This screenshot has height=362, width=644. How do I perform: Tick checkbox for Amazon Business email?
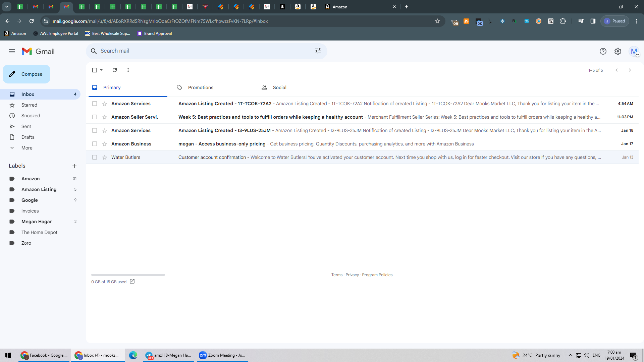95,144
